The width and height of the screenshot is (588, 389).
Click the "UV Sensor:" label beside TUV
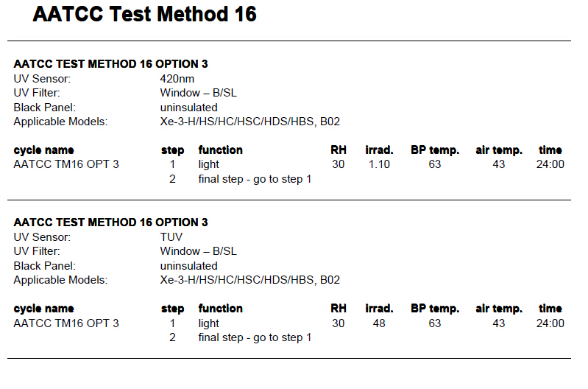42,237
